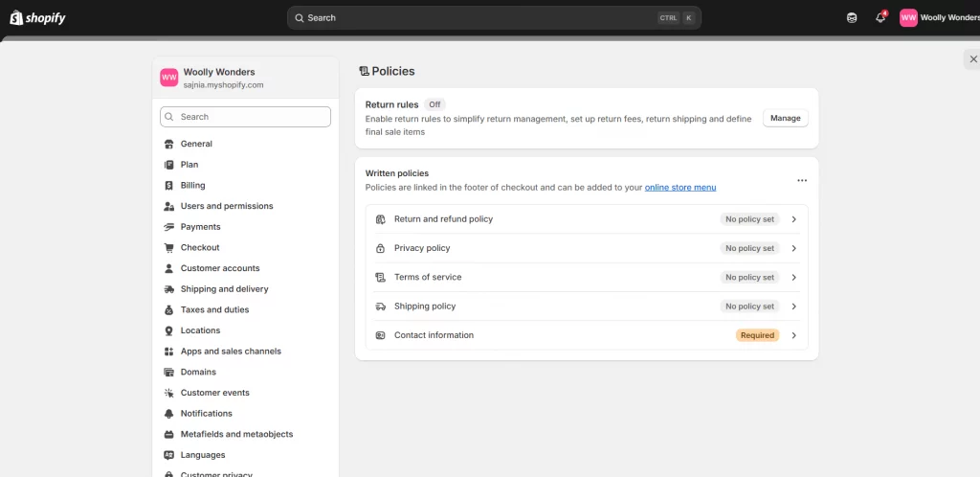The height and width of the screenshot is (477, 980).
Task: Expand Return and refund policy chevron
Action: coord(793,219)
